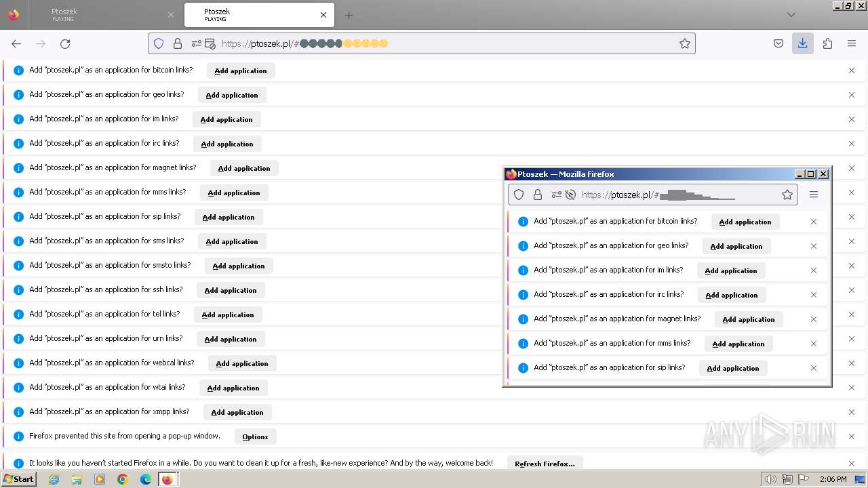
Task: Open hamburger menu in popup Ptoszek window
Action: pos(814,195)
